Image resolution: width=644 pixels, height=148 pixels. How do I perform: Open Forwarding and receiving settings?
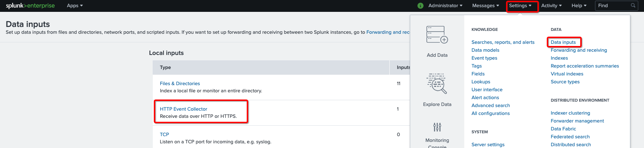(x=578, y=50)
